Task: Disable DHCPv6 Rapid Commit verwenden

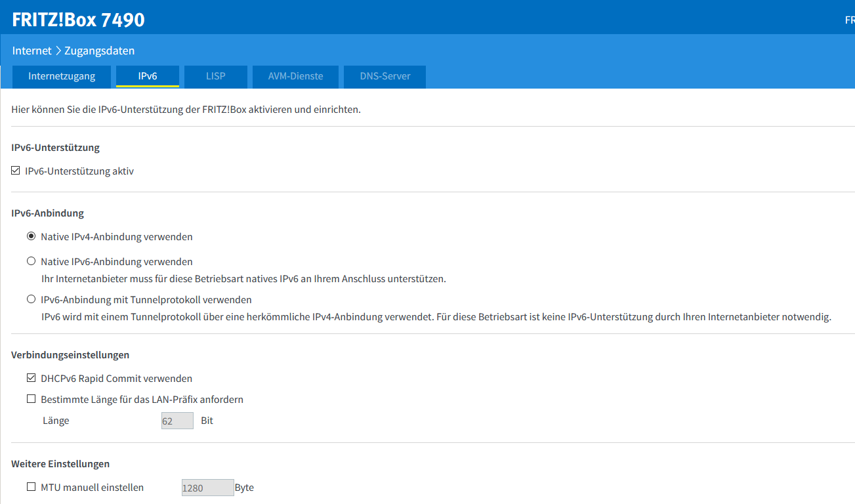Action: click(x=31, y=378)
